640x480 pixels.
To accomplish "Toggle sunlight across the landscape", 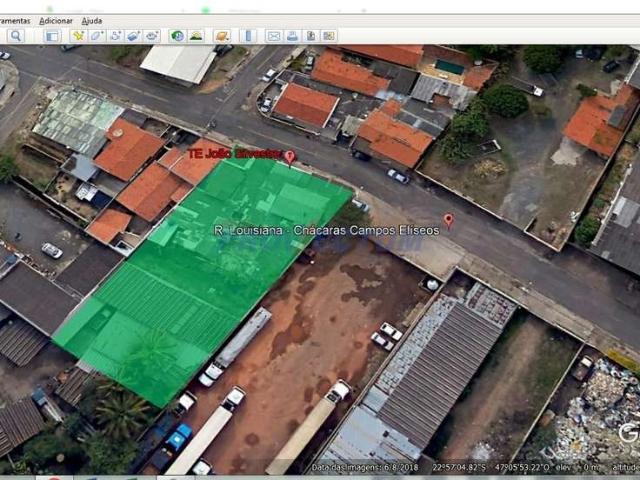I will click(196, 36).
